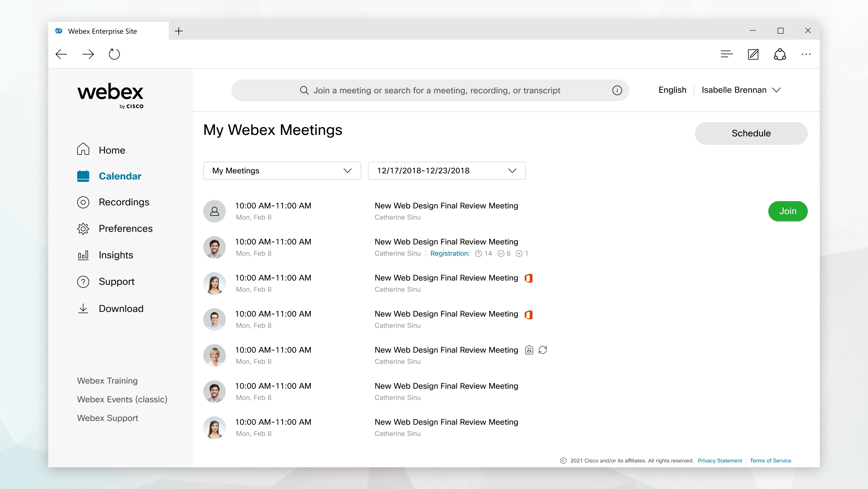Reload the page with the refresh icon
Screen dimensions: 868x489
[114, 54]
